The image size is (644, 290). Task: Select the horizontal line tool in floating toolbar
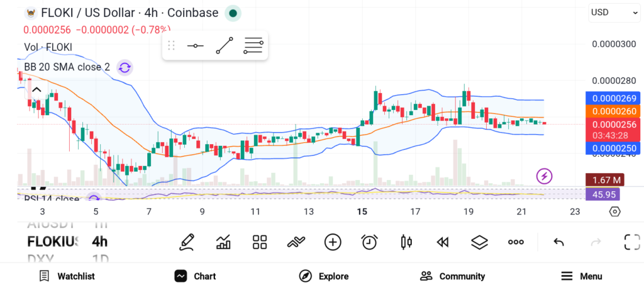pos(196,45)
